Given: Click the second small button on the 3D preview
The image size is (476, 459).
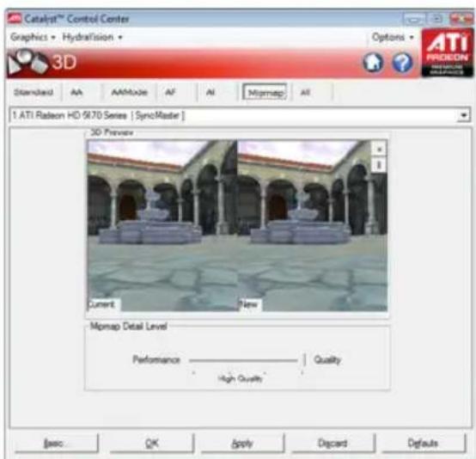Looking at the screenshot, I should (379, 165).
